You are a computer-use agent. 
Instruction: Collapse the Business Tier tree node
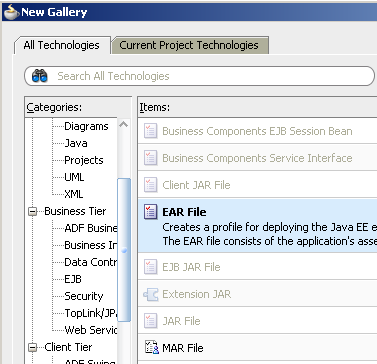(32, 211)
